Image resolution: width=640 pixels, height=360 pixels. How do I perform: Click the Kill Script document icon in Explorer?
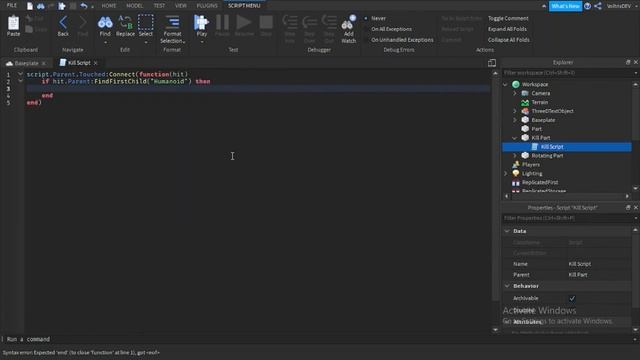535,147
